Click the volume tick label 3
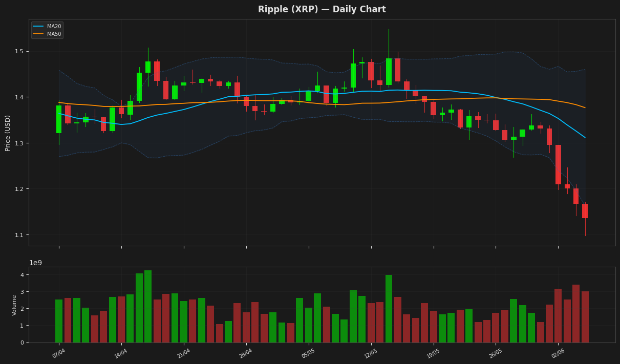The width and height of the screenshot is (620, 364). [23, 292]
